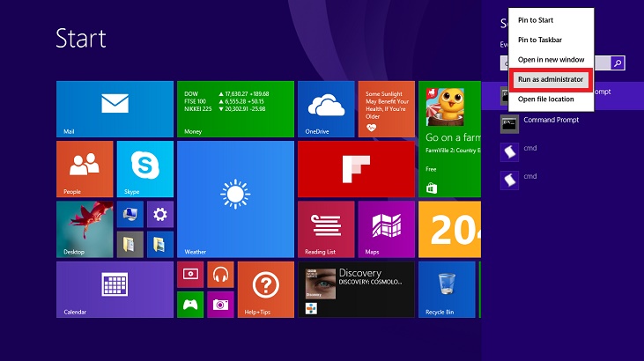Click Open in new window

[x=551, y=59]
